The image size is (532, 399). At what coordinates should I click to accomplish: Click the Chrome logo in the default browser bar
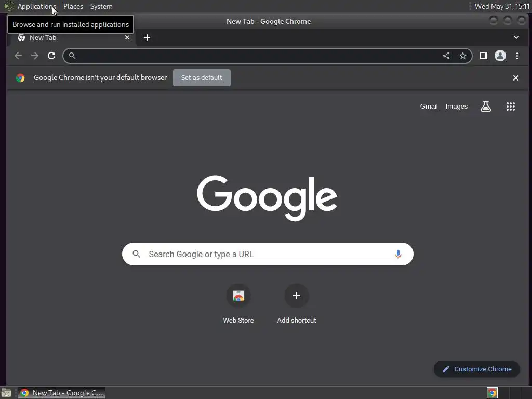[x=20, y=78]
